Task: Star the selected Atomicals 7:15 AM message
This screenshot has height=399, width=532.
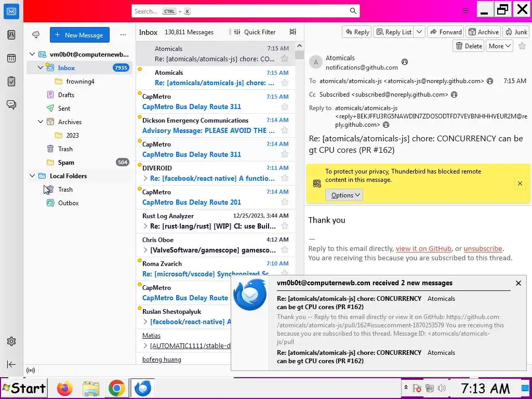Action: tap(285, 59)
